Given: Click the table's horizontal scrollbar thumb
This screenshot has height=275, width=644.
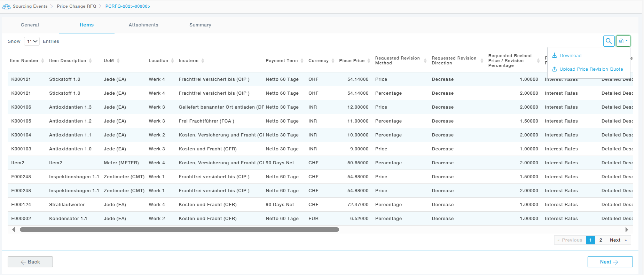Looking at the screenshot, I should click(x=179, y=230).
